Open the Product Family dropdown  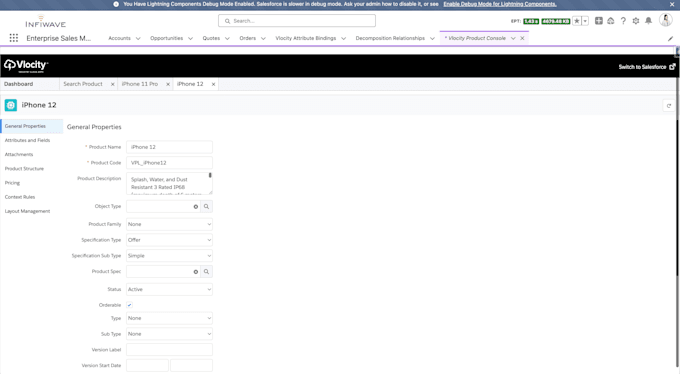(169, 224)
